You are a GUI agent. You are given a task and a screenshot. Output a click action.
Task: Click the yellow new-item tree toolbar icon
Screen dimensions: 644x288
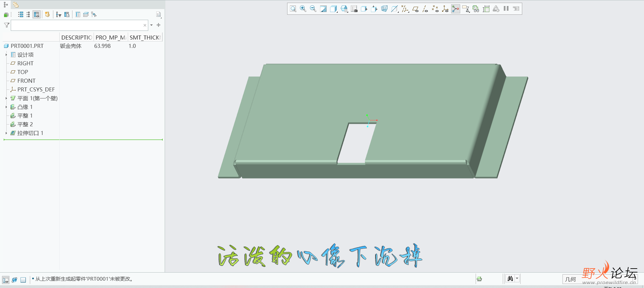coord(47,15)
